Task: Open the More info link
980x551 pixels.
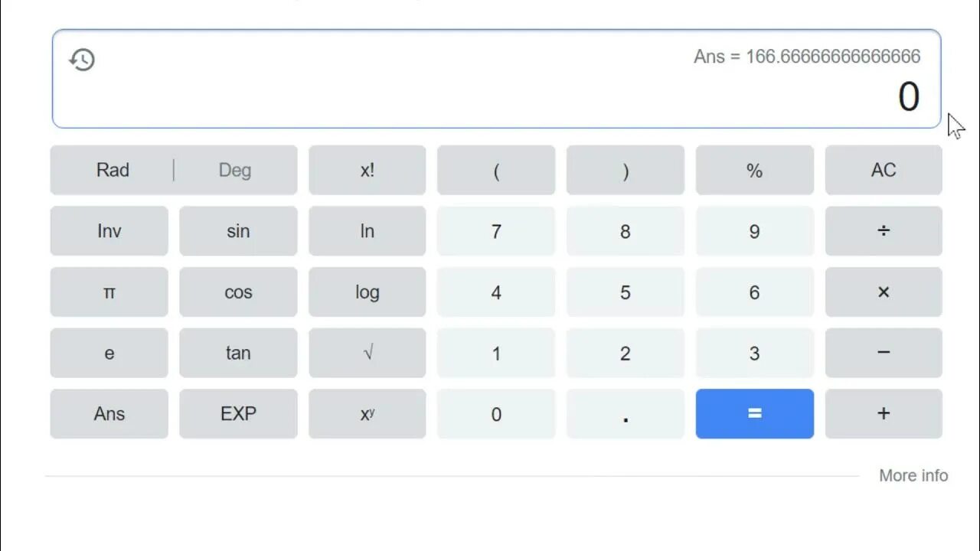Action: [913, 475]
